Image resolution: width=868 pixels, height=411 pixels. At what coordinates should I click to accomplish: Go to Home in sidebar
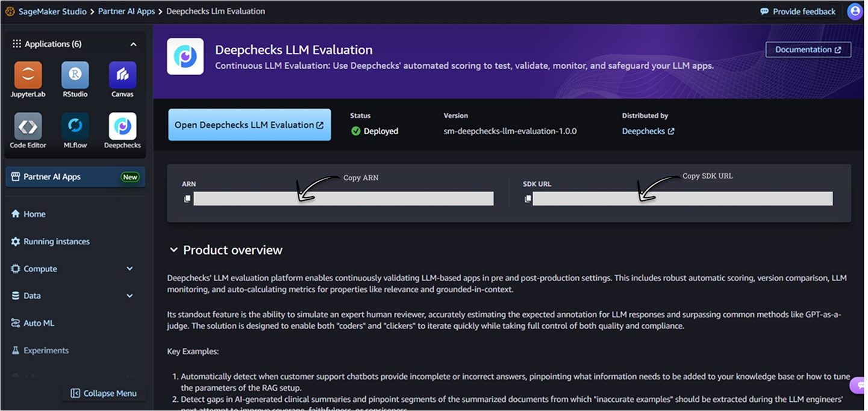[34, 214]
